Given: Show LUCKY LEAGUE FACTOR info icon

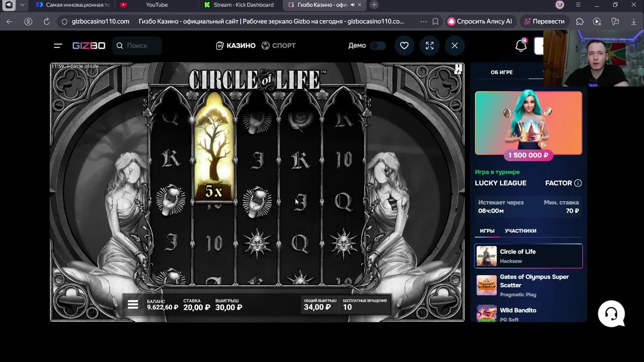Looking at the screenshot, I should point(578,183).
